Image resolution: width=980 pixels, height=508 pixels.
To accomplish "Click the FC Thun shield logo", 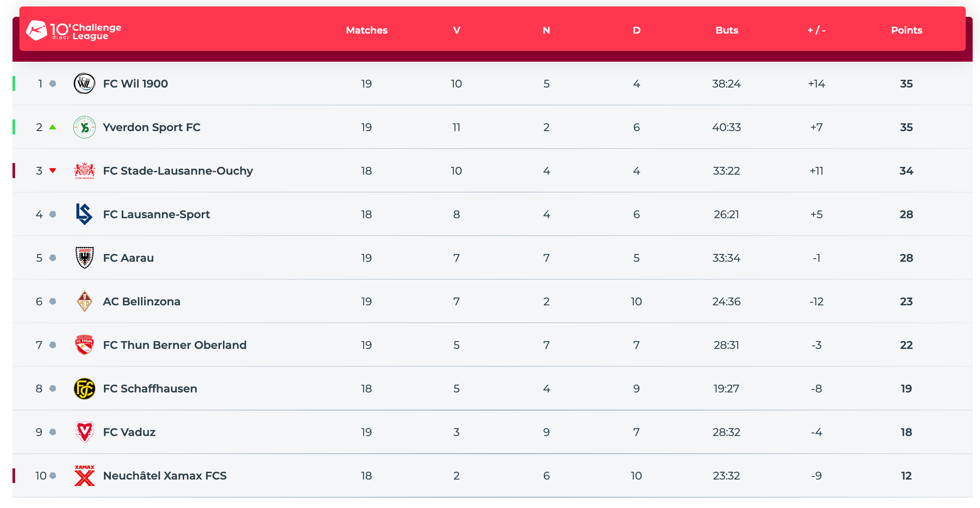I will point(84,345).
